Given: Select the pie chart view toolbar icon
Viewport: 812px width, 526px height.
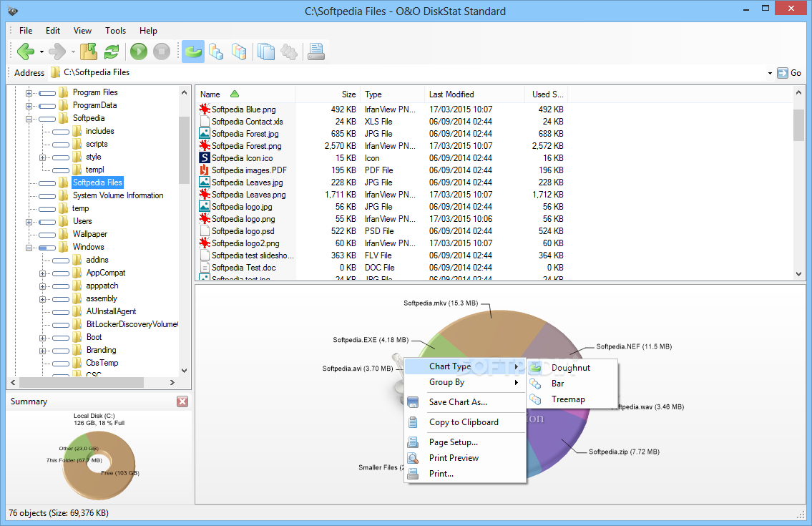Looking at the screenshot, I should [x=193, y=52].
